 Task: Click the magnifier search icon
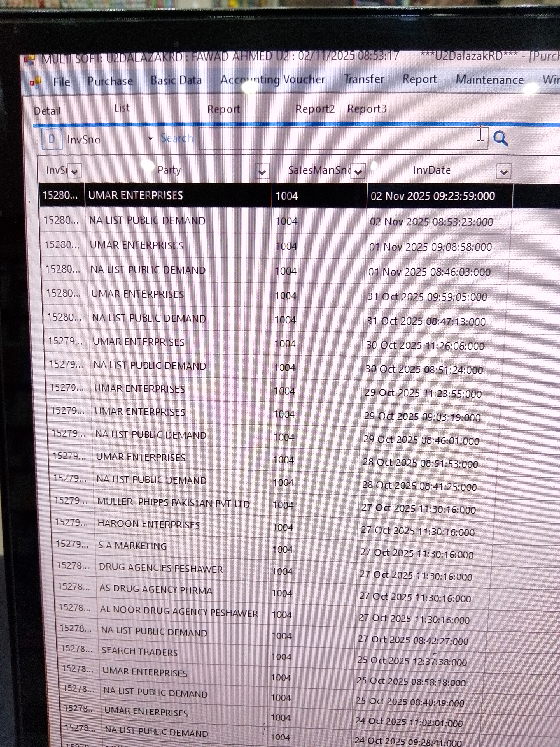500,138
